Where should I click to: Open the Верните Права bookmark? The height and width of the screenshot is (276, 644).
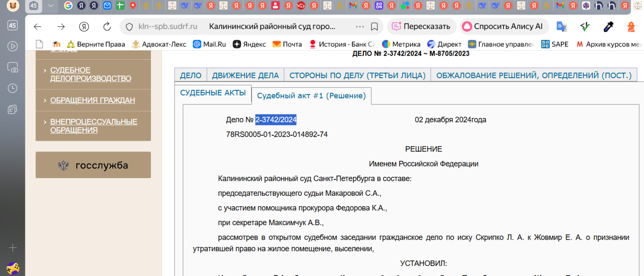(96, 44)
